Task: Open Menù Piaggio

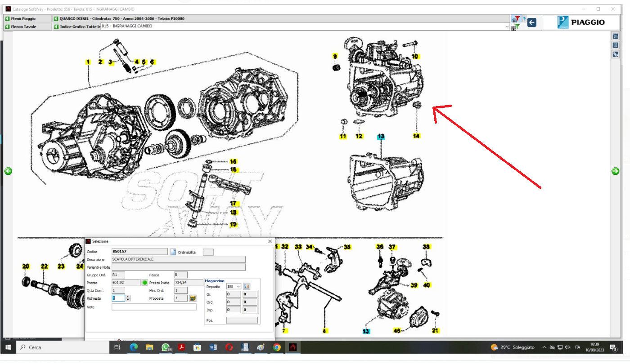Action: click(26, 19)
